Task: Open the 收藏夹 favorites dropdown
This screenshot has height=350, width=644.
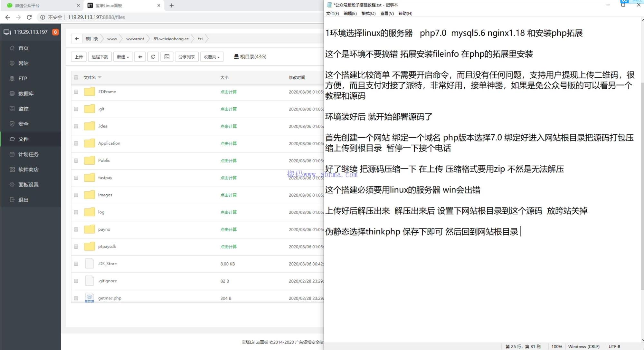Action: (x=212, y=57)
